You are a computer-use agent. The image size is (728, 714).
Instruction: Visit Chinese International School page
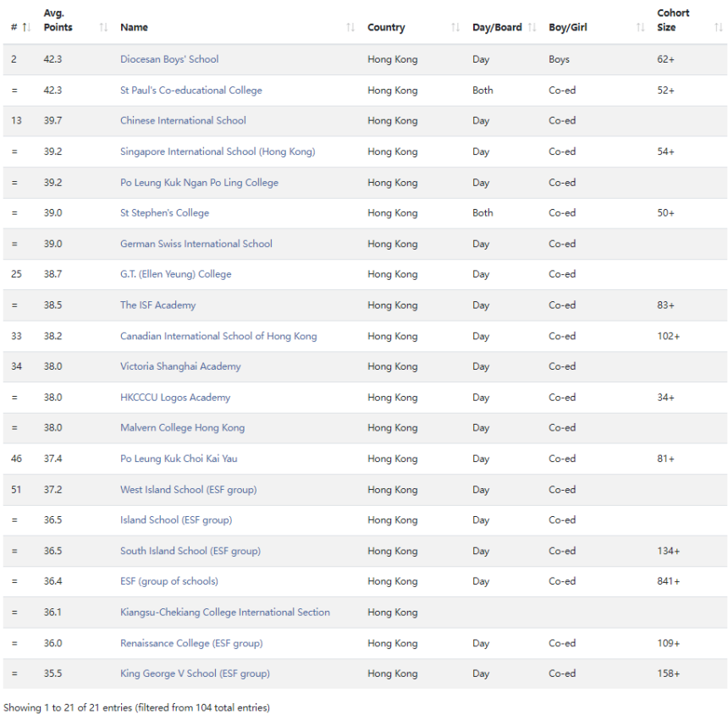(x=183, y=121)
